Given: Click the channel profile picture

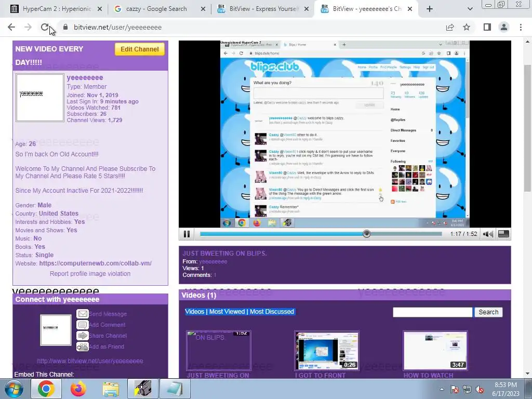Looking at the screenshot, I should coord(40,98).
